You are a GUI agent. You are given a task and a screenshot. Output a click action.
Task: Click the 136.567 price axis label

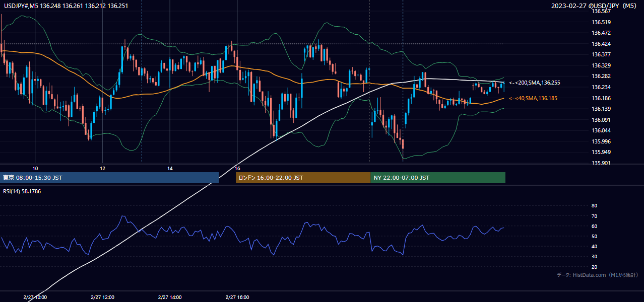[601, 11]
